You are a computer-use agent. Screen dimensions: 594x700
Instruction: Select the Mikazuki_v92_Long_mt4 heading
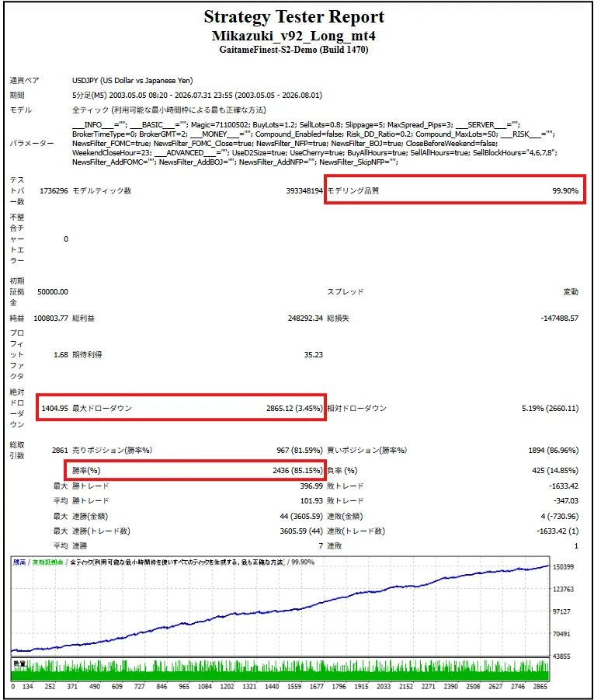click(294, 36)
